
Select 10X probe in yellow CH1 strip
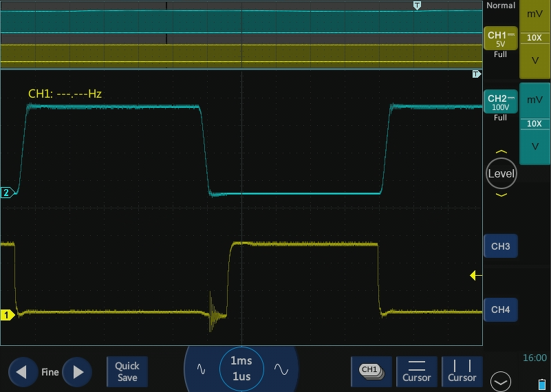534,38
